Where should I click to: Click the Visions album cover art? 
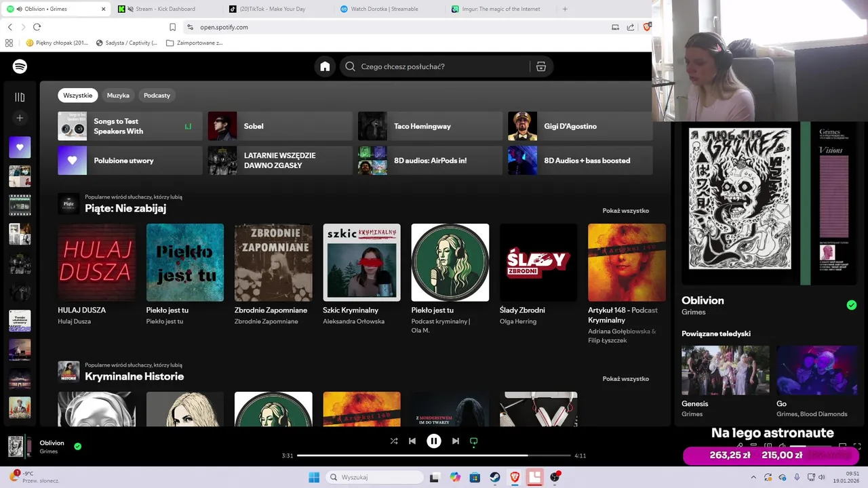(x=769, y=203)
